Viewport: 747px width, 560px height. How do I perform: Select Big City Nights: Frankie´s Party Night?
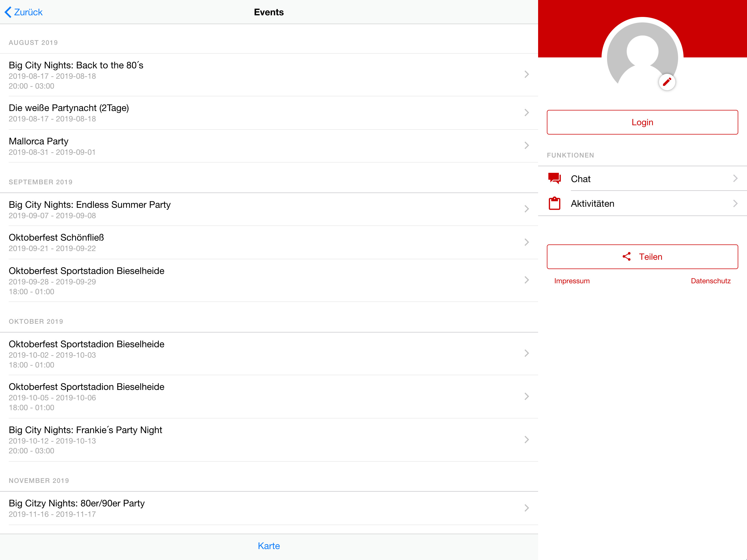(x=269, y=440)
